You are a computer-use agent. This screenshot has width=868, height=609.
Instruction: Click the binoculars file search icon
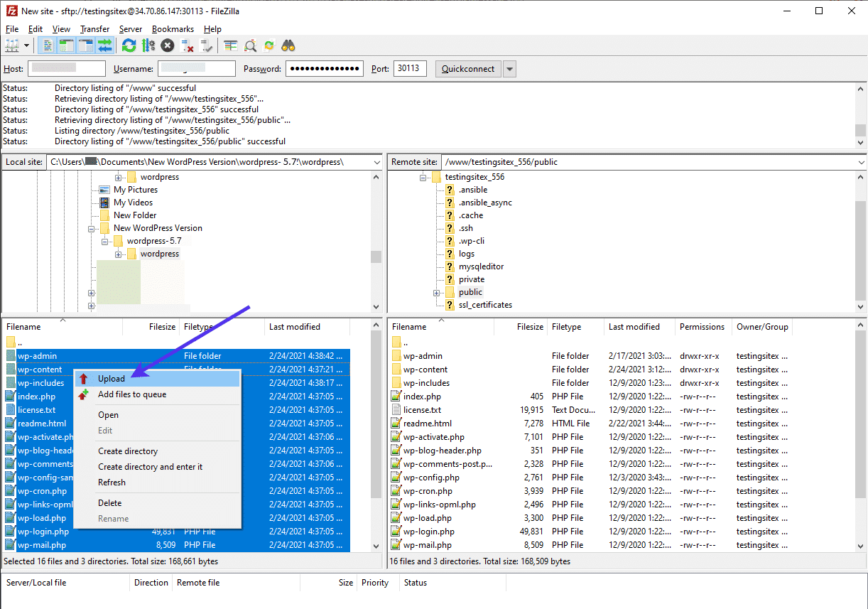pyautogui.click(x=288, y=45)
